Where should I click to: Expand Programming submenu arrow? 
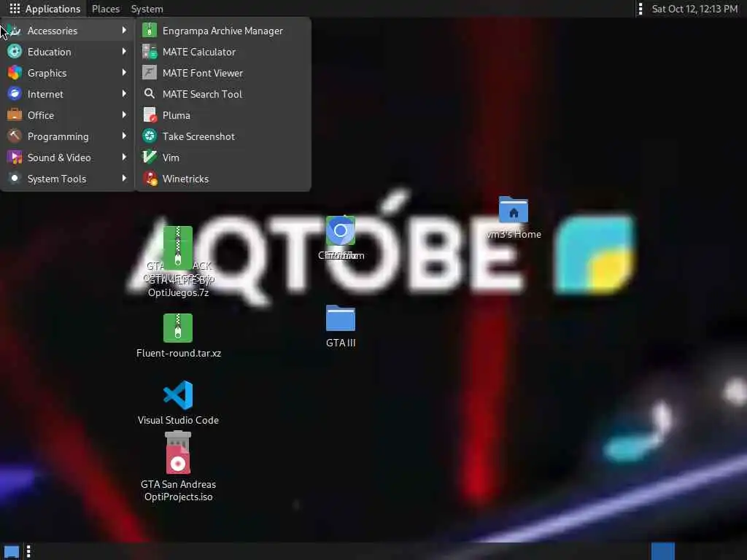(124, 136)
